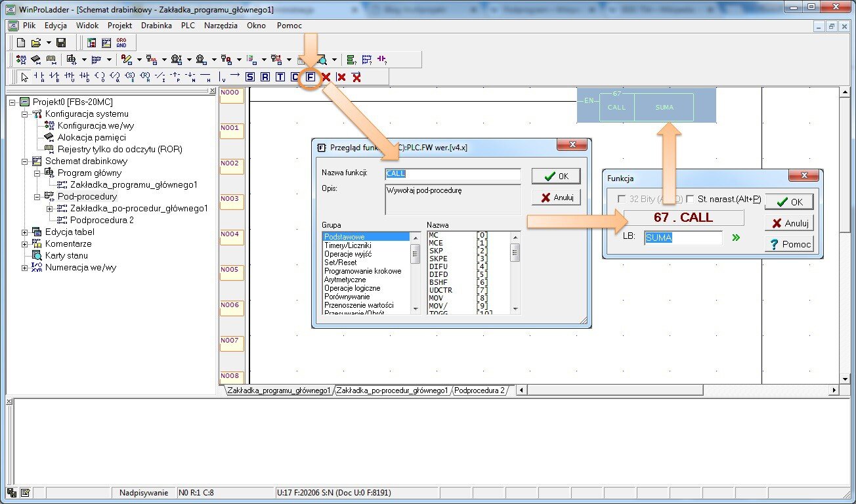
Task: Toggle the St. narast. checkbox
Action: pyautogui.click(x=690, y=199)
